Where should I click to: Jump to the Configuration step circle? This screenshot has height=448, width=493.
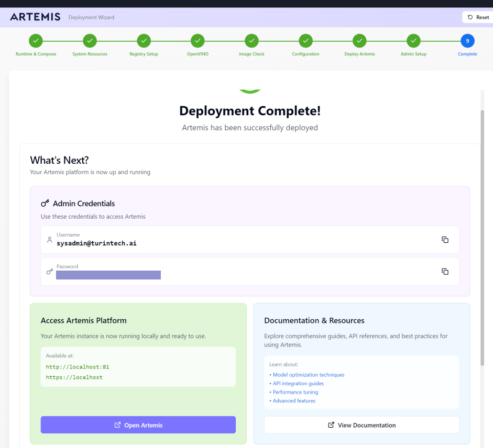(305, 40)
